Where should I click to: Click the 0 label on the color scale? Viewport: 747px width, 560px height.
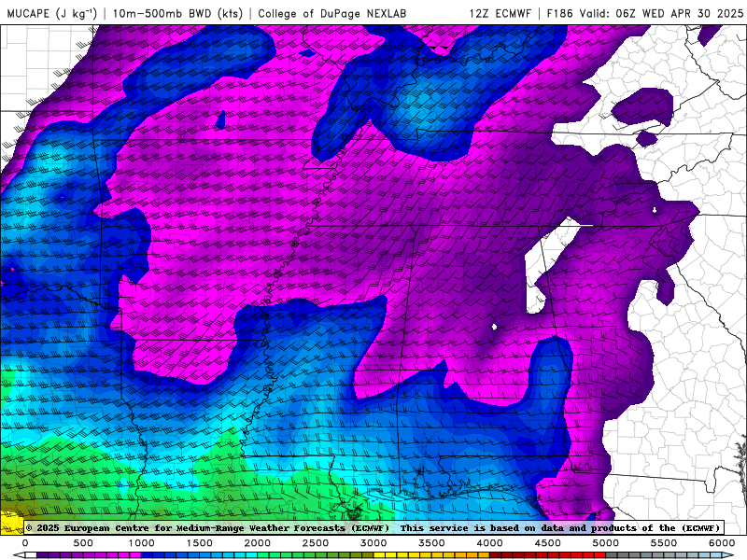[x=25, y=543]
